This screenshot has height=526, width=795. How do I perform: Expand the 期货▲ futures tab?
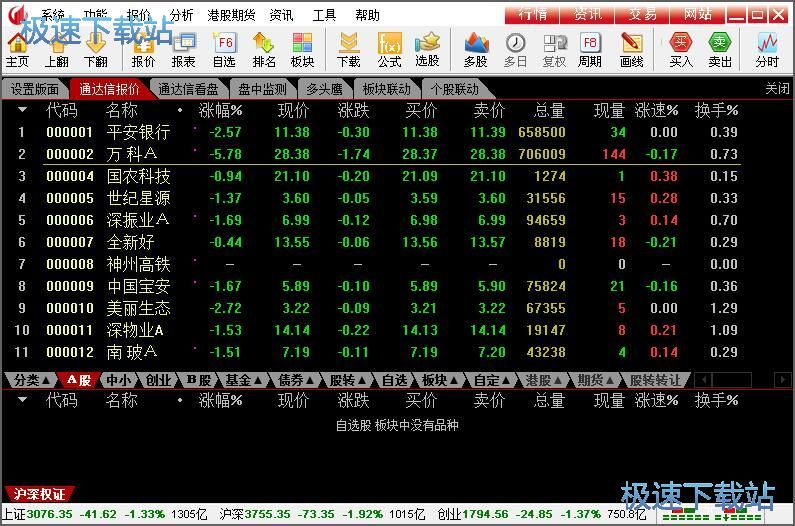tap(596, 380)
